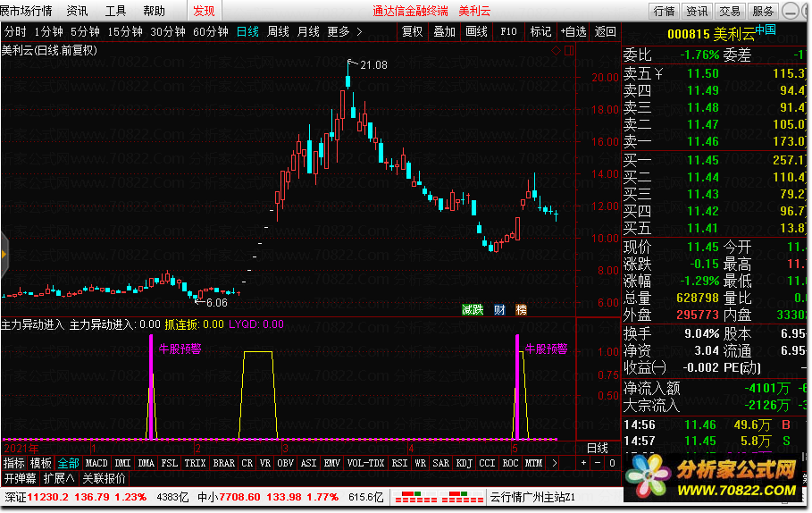Select the FSL indicator
Viewport: 812px width, 513px height.
coord(170,463)
